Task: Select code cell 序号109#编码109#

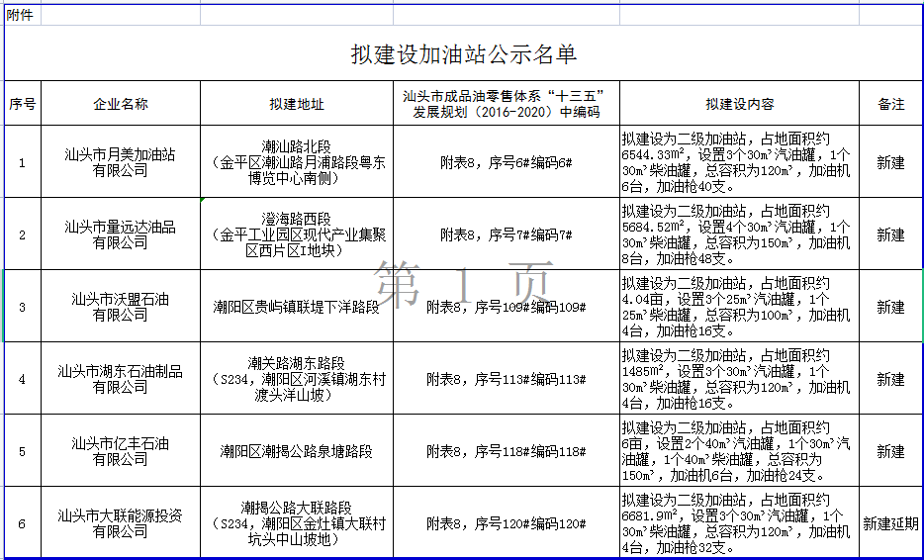Action: 507,307
